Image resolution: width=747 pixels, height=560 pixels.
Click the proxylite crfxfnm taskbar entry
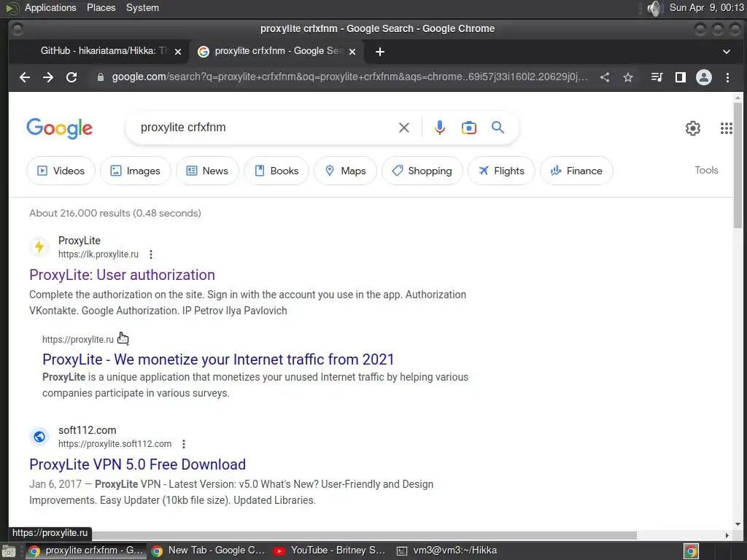coord(86,551)
